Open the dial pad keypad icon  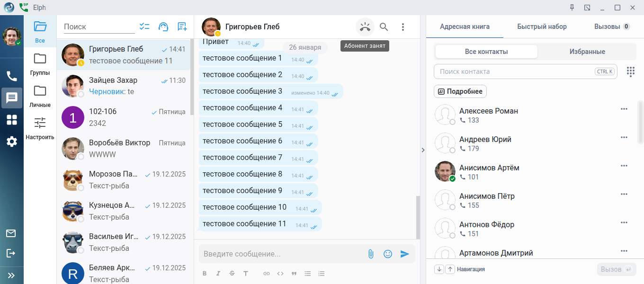pyautogui.click(x=630, y=71)
